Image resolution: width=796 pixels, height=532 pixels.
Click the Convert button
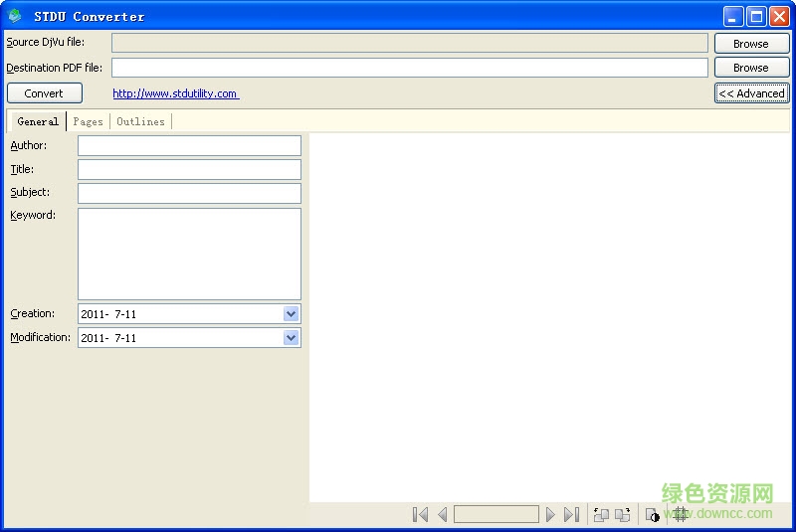pos(44,93)
